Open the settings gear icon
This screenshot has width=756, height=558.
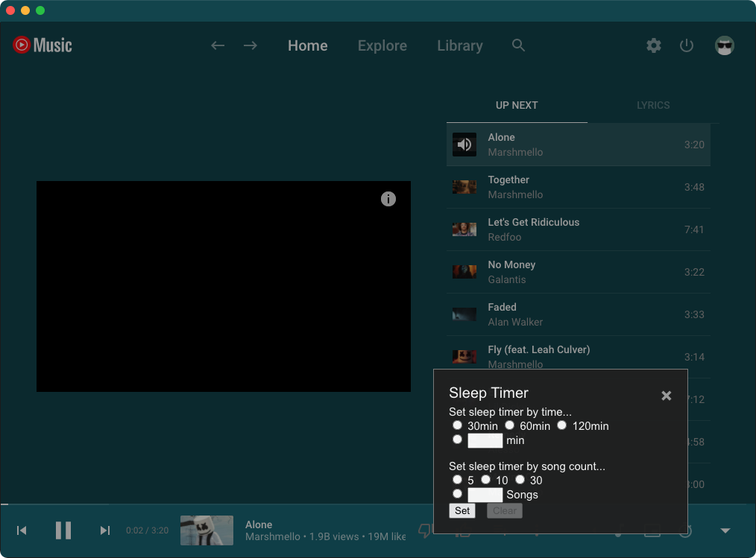pyautogui.click(x=653, y=45)
